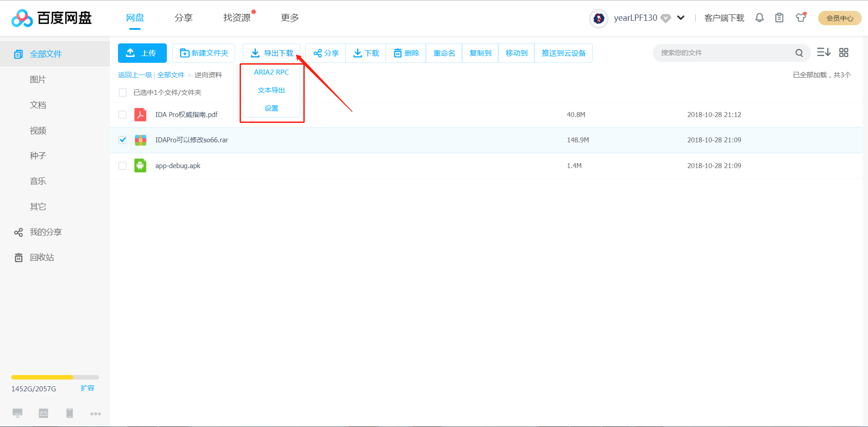The width and height of the screenshot is (868, 427).
Task: Click 扩容 storage expansion link
Action: [88, 388]
